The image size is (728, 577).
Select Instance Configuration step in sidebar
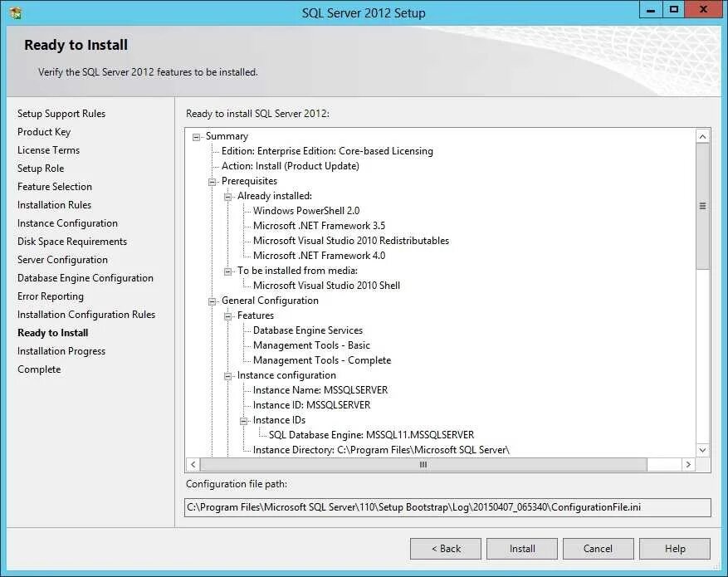click(x=67, y=223)
